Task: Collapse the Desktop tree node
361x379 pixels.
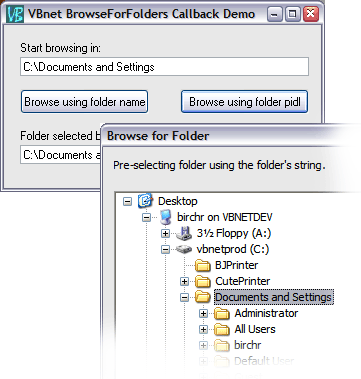Action: tap(127, 201)
